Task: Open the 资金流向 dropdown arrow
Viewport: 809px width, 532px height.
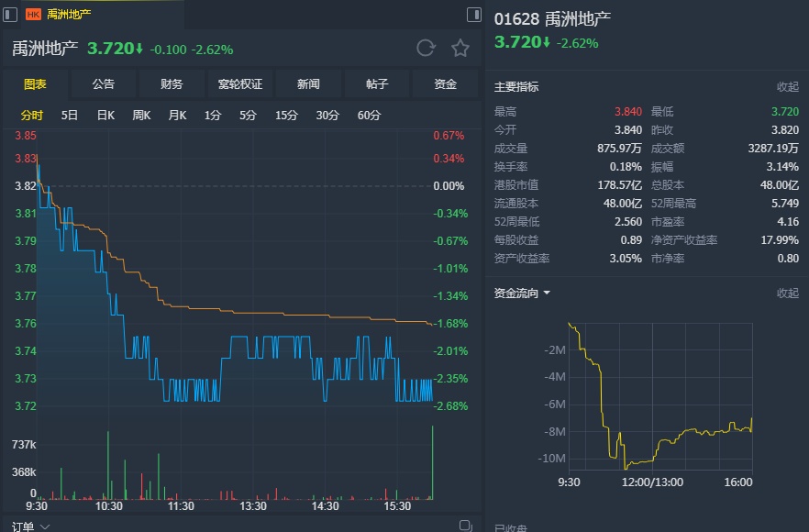Action: [547, 294]
